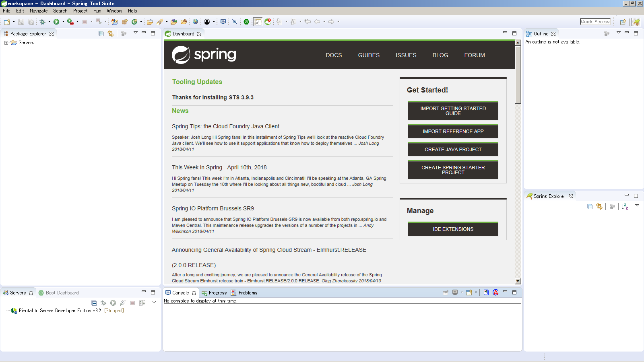Collapse all in Servers view toolbar
The image size is (644, 362).
coord(94,303)
